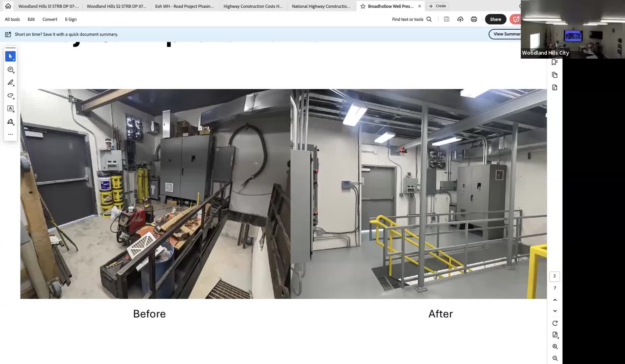The width and height of the screenshot is (625, 364).
Task: Zoom in using the magnifier plus
Action: (x=555, y=346)
